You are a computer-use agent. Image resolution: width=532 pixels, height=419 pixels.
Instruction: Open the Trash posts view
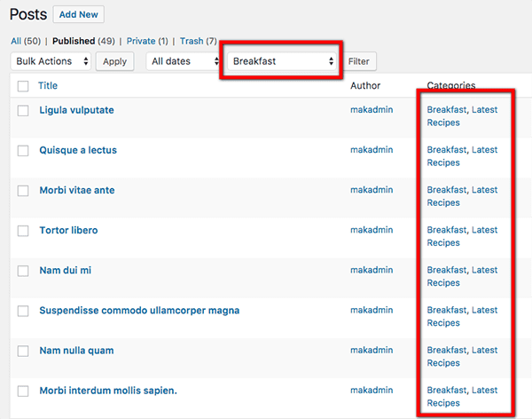pyautogui.click(x=191, y=41)
